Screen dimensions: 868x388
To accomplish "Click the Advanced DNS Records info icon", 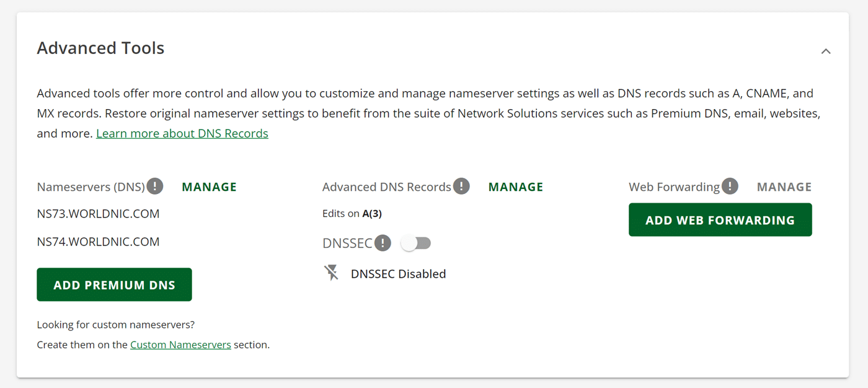I will click(461, 185).
